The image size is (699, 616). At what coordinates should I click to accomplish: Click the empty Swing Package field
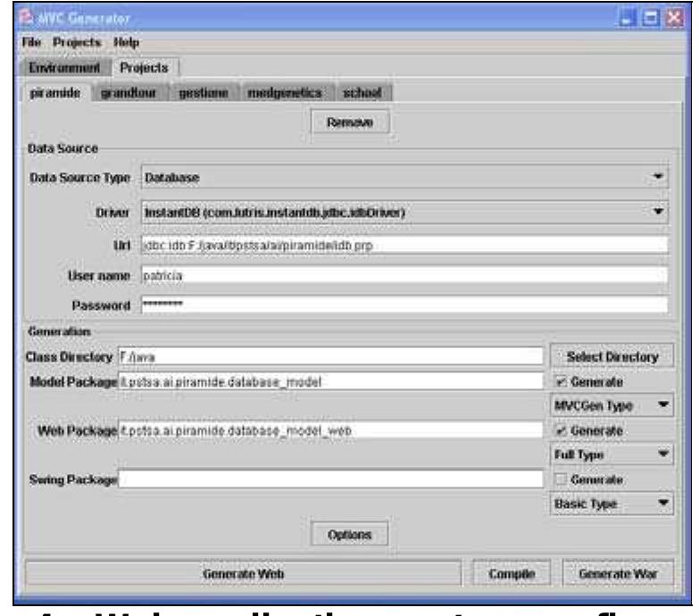(x=331, y=479)
